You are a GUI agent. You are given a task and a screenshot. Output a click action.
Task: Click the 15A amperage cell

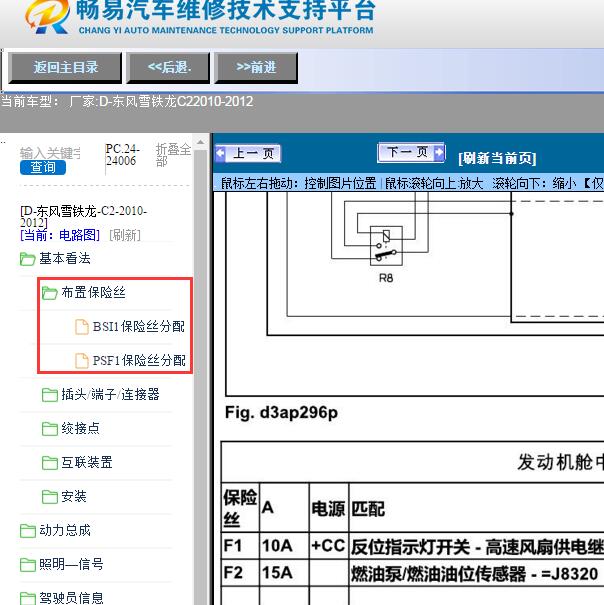click(x=284, y=573)
